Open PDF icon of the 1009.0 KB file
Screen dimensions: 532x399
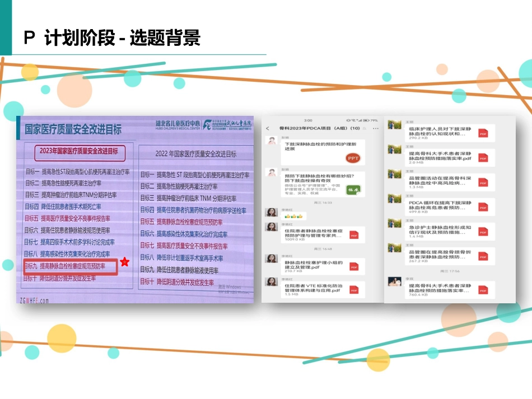coord(354,235)
